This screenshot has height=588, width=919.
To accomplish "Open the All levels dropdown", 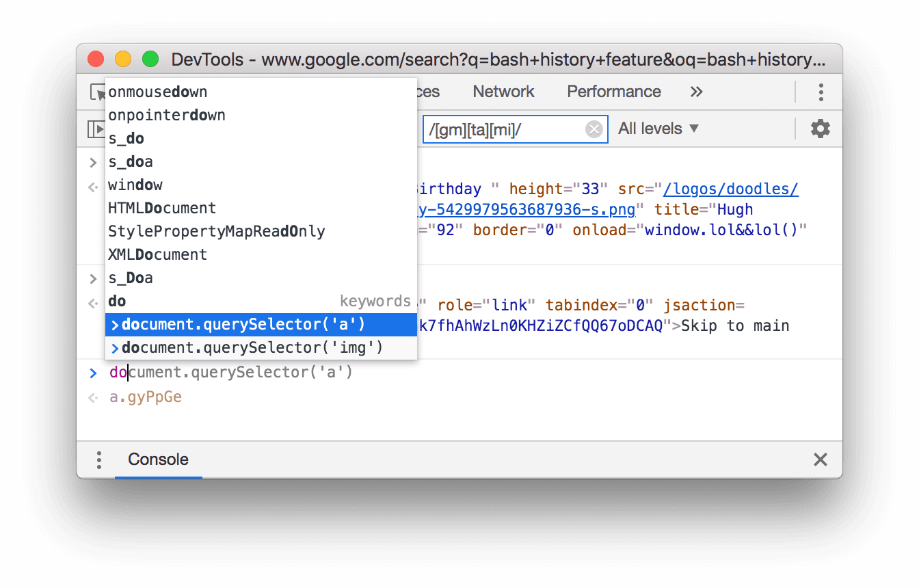I will click(x=658, y=129).
